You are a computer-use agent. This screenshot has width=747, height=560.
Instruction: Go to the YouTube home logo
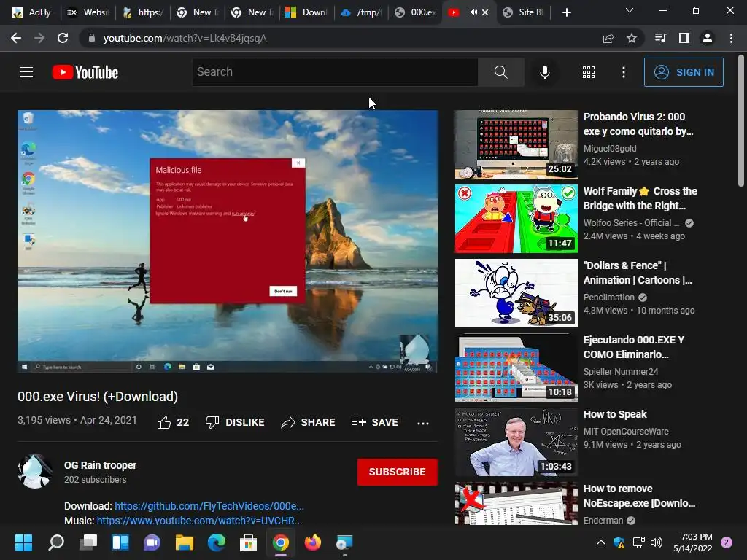point(85,72)
